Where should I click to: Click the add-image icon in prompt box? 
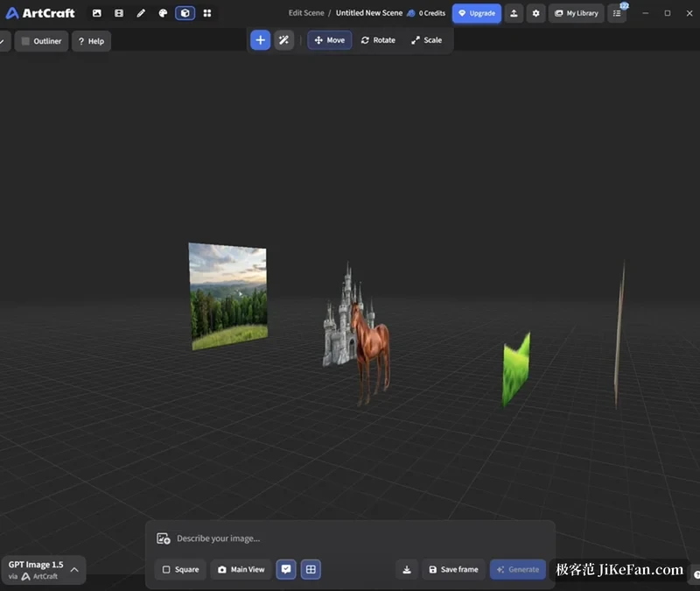click(x=164, y=538)
